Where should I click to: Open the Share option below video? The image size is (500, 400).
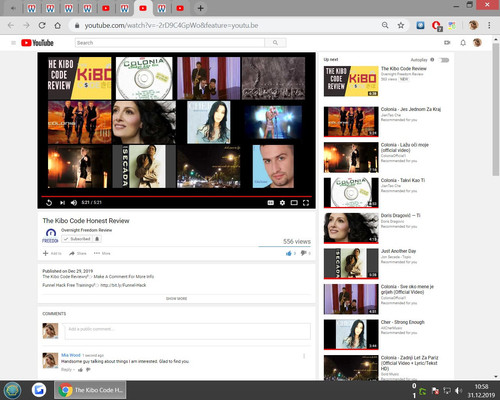coord(78,253)
